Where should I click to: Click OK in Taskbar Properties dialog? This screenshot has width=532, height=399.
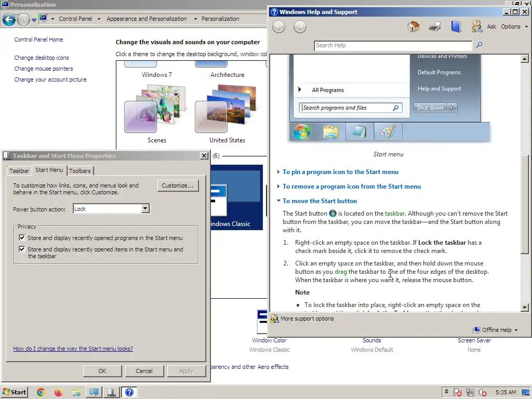pyautogui.click(x=102, y=371)
